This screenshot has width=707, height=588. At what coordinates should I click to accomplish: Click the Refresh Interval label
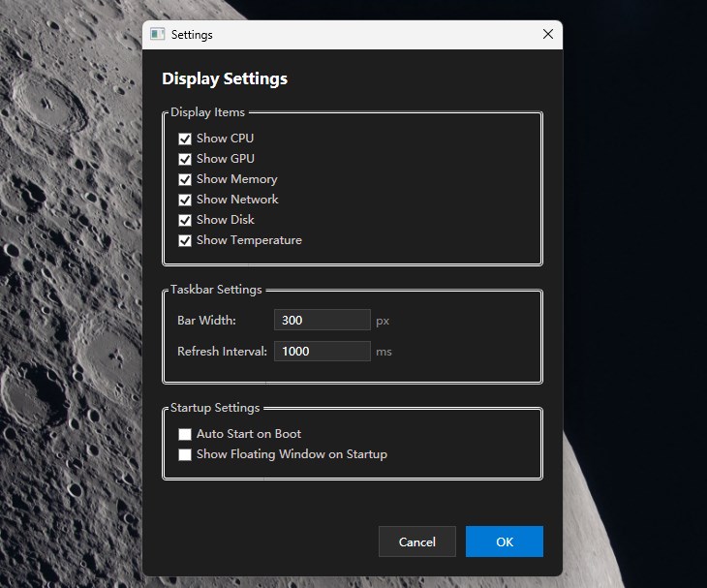pyautogui.click(x=223, y=352)
